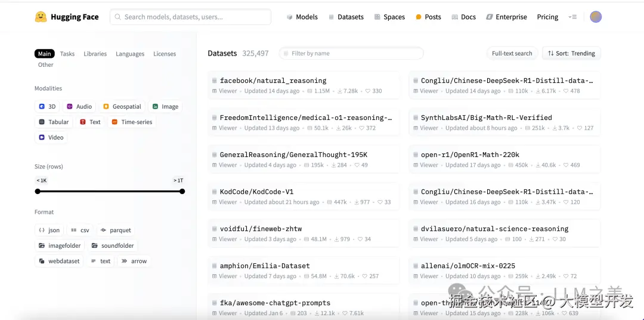
Task: Click the Hugging Face logo emoji
Action: 41,17
